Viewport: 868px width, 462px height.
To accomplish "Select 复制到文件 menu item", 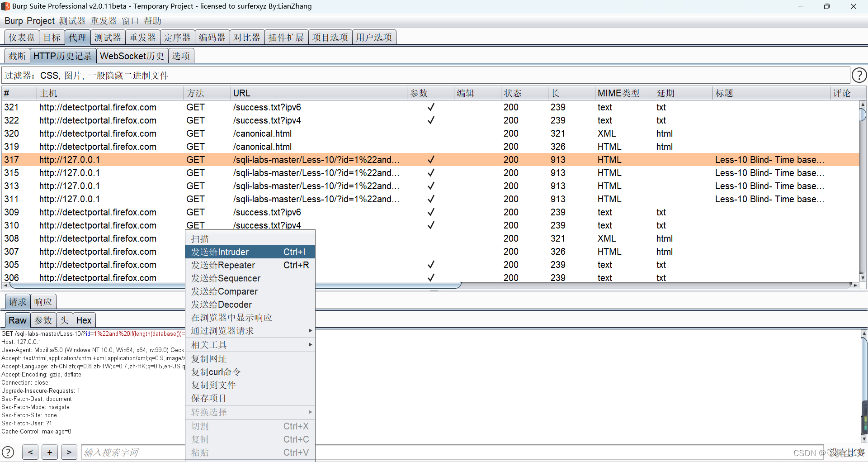I will (250, 385).
